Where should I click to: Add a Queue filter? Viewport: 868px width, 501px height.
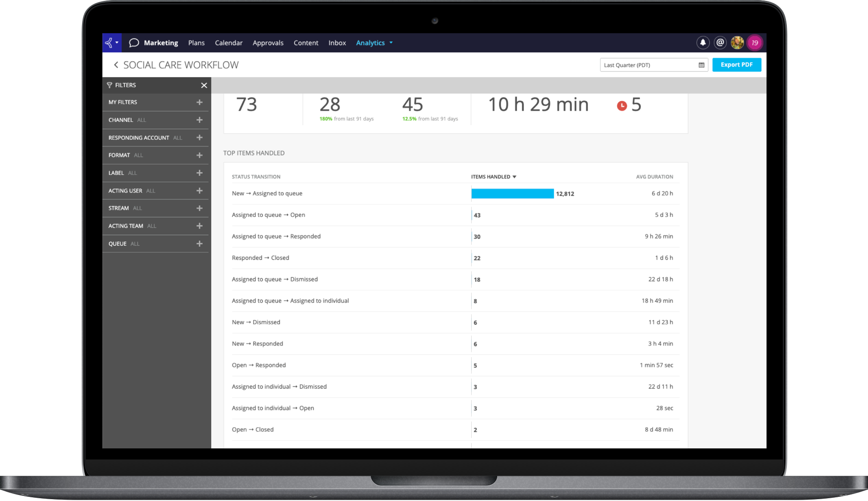tap(199, 244)
